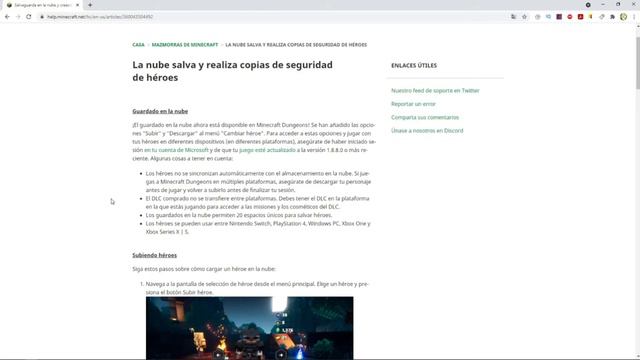The height and width of the screenshot is (360, 640).
Task: Click the address bar URL
Action: [100, 17]
